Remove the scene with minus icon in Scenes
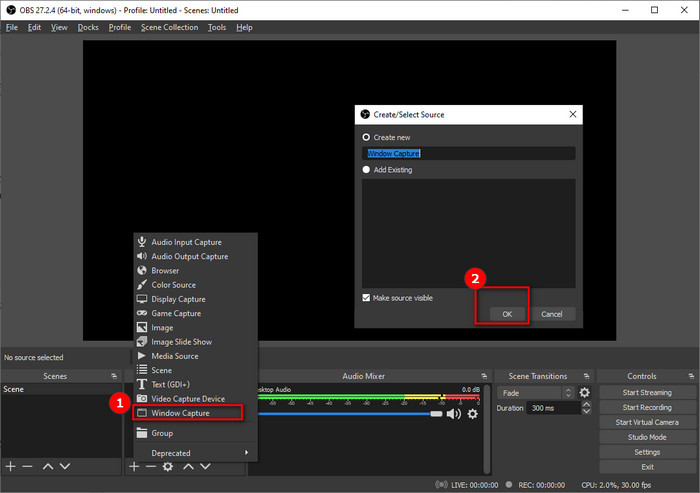Screen dimensions: 700x493 [28, 466]
